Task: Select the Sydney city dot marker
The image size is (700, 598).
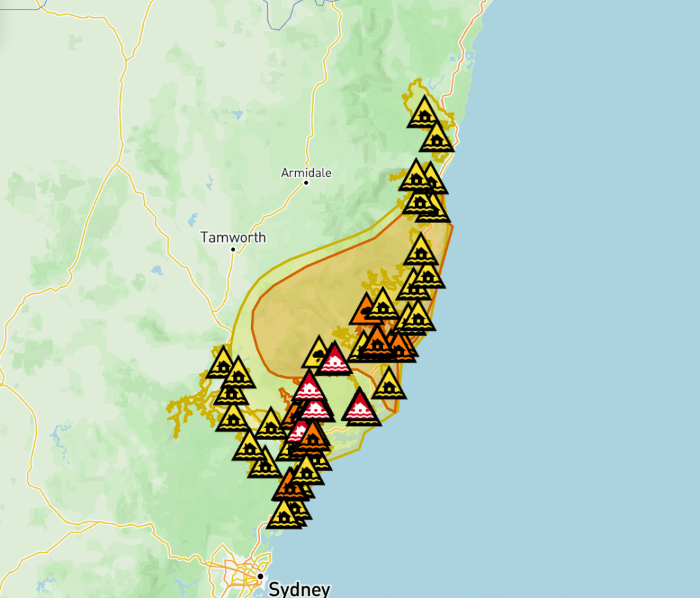Action: [x=260, y=576]
